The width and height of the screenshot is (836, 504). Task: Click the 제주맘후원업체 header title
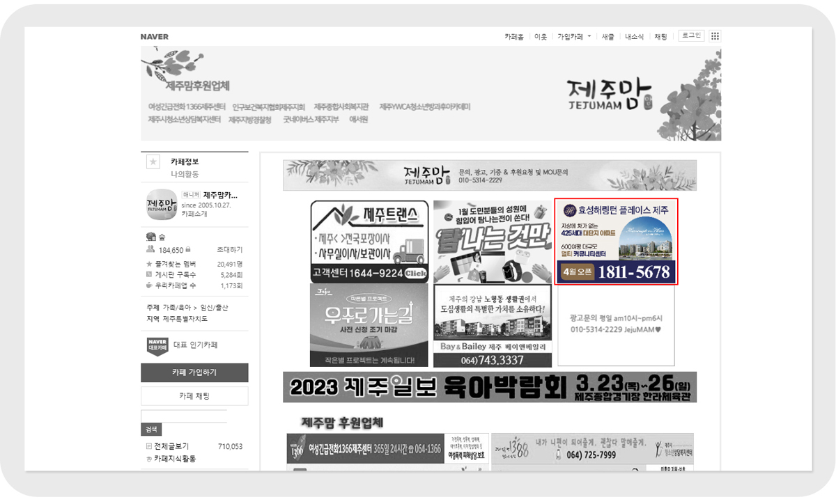point(198,86)
